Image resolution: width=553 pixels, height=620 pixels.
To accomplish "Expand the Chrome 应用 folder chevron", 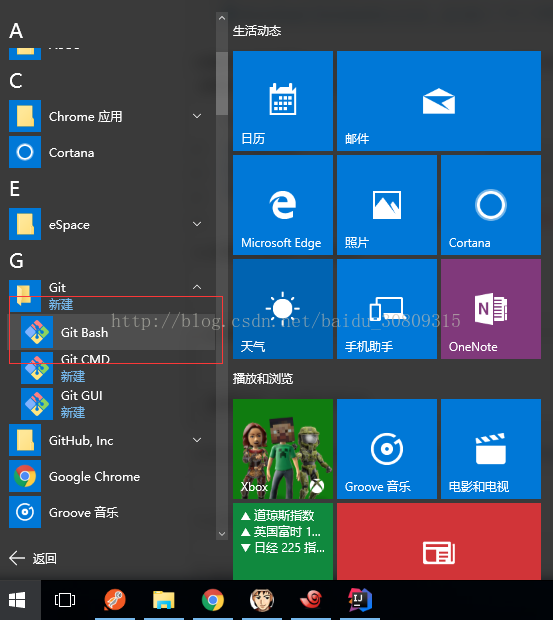I will 197,116.
